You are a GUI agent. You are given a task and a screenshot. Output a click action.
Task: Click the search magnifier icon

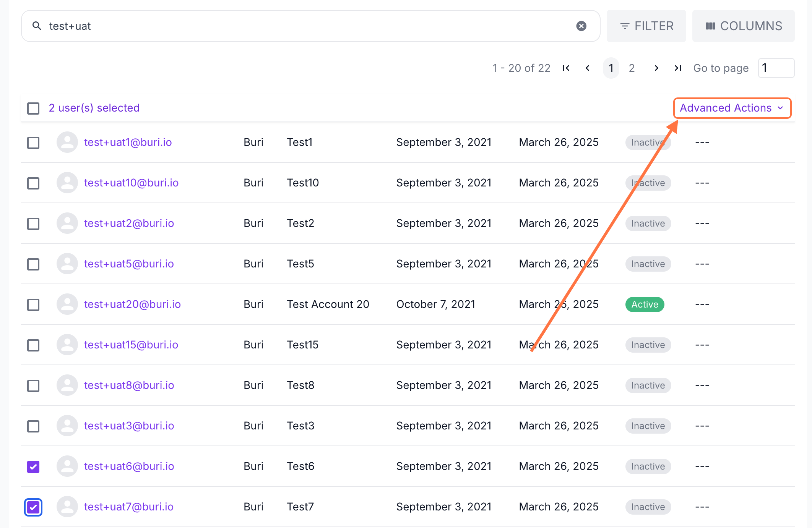coord(37,26)
